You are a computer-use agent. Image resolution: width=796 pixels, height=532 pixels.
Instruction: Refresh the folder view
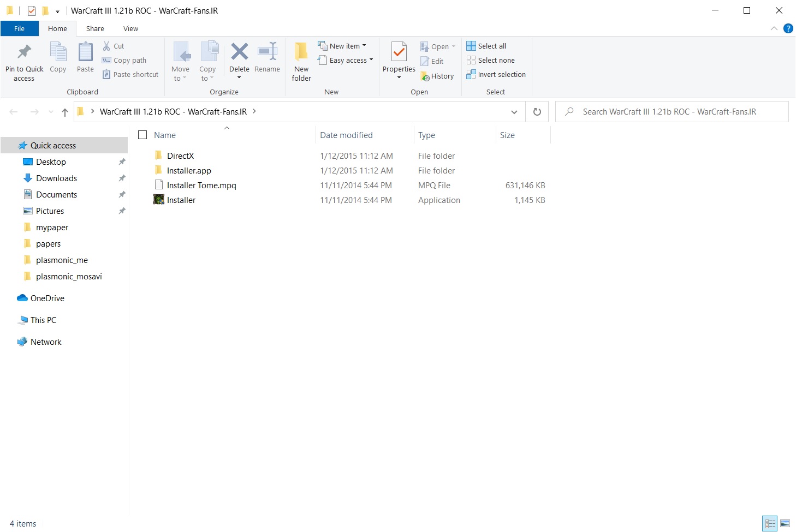click(x=537, y=112)
